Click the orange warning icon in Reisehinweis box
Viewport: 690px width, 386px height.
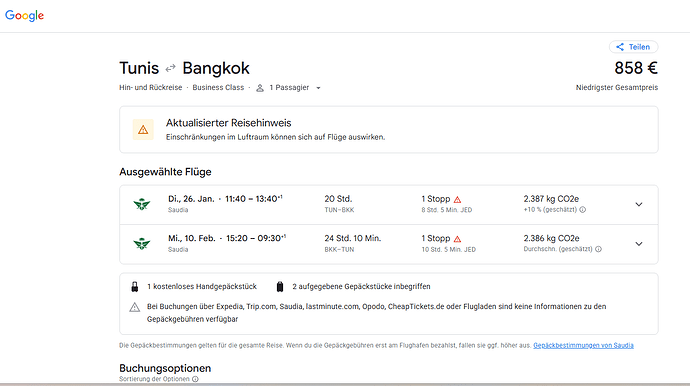point(143,129)
